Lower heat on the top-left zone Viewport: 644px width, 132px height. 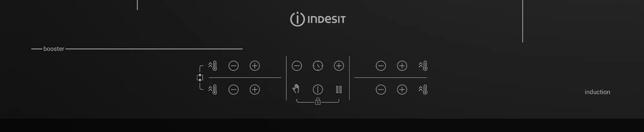coord(234,66)
